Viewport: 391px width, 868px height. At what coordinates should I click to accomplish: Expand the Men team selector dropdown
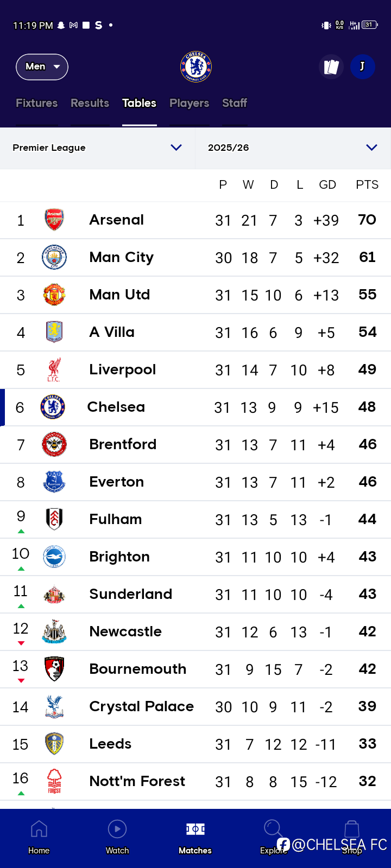click(x=42, y=67)
